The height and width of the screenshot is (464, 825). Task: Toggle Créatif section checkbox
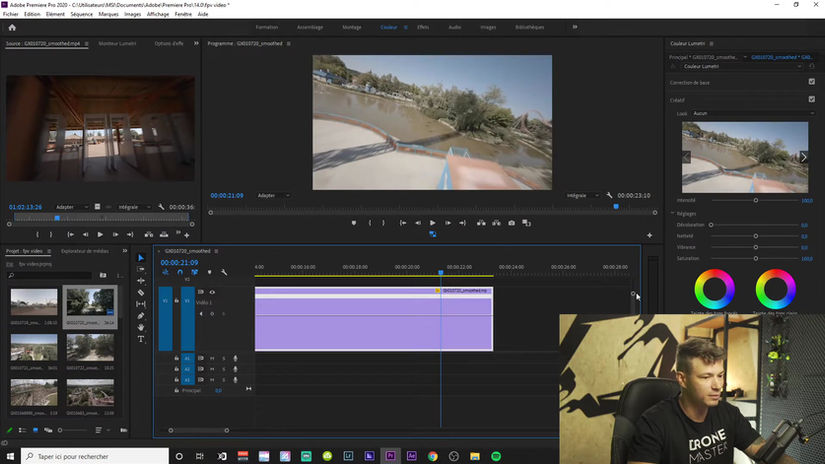811,99
